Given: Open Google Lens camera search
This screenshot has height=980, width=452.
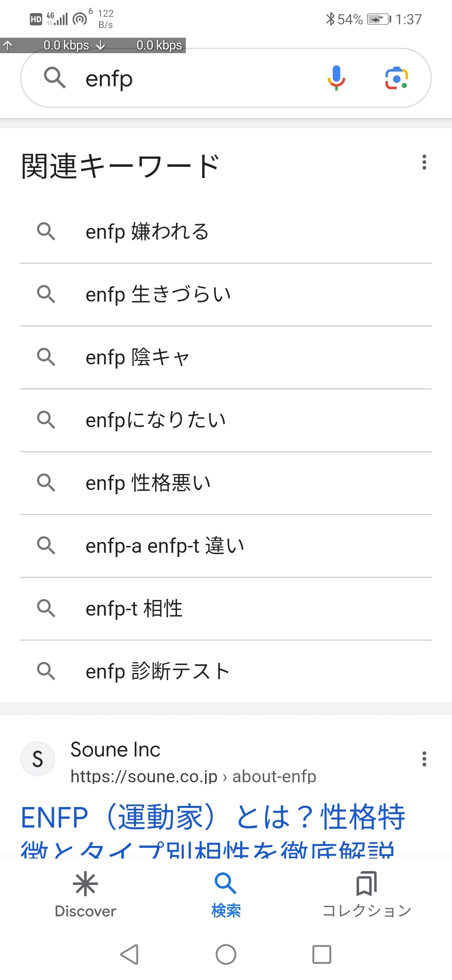Looking at the screenshot, I should coord(396,78).
